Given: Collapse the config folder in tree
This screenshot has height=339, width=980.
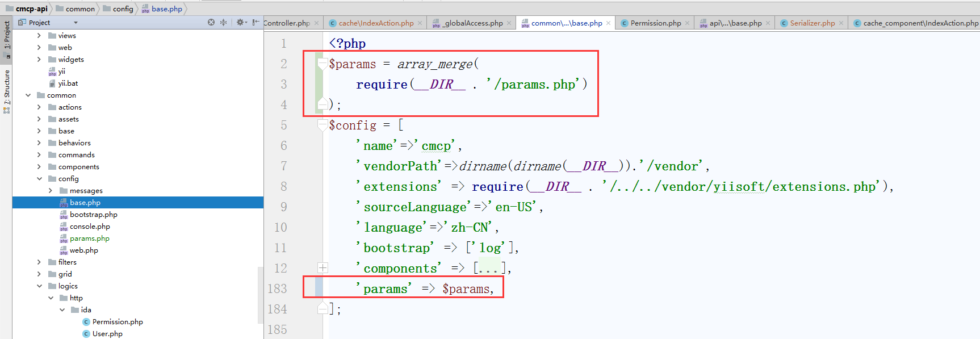Looking at the screenshot, I should pyautogui.click(x=39, y=179).
